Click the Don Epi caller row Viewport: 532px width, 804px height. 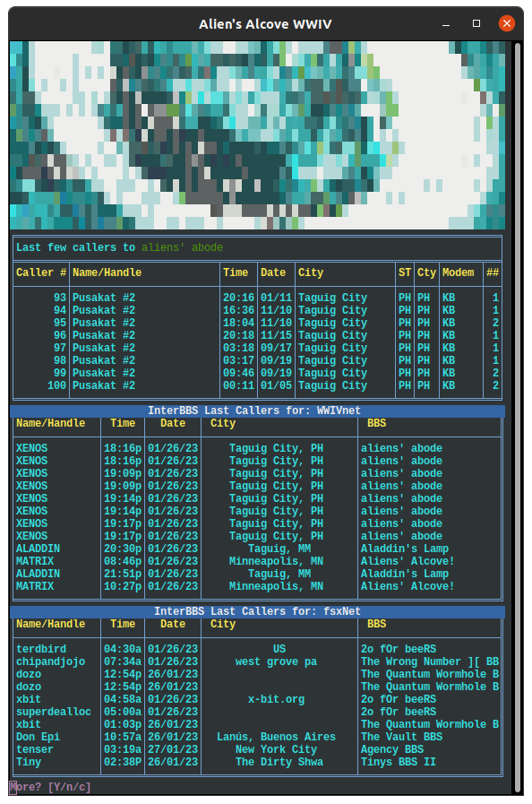click(257, 737)
